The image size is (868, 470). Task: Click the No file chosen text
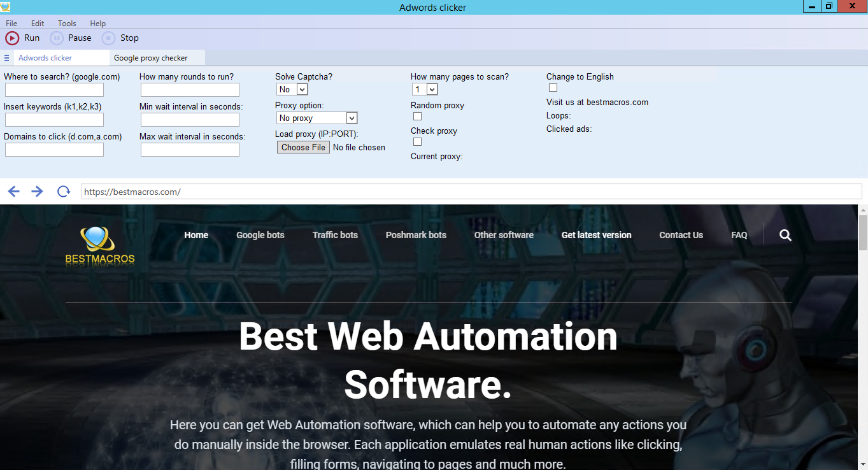pos(359,147)
